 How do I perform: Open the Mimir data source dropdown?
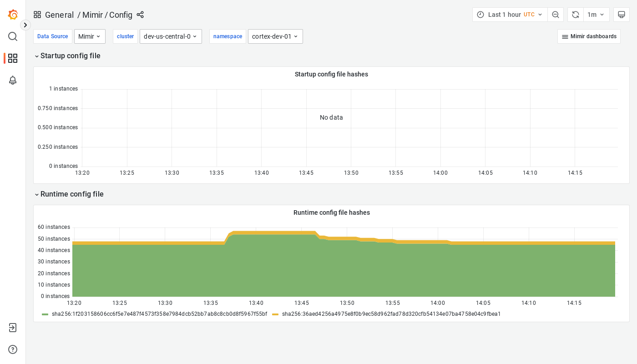pos(90,36)
